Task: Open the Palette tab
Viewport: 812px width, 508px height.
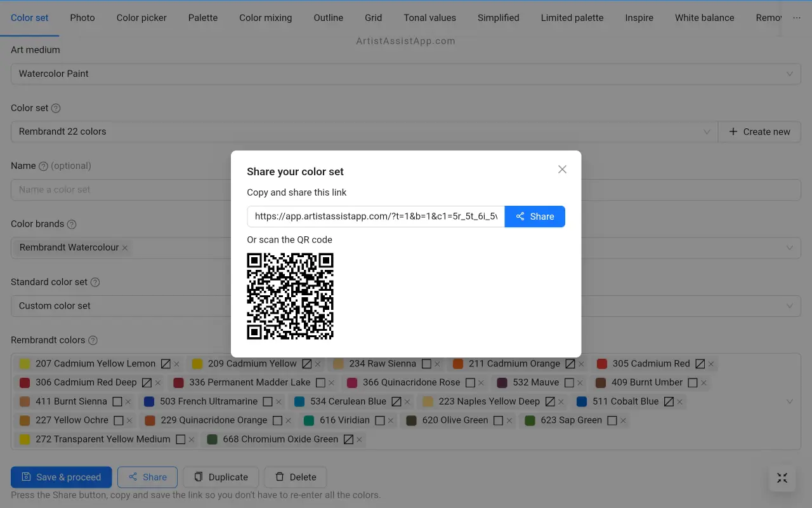Action: (x=203, y=18)
